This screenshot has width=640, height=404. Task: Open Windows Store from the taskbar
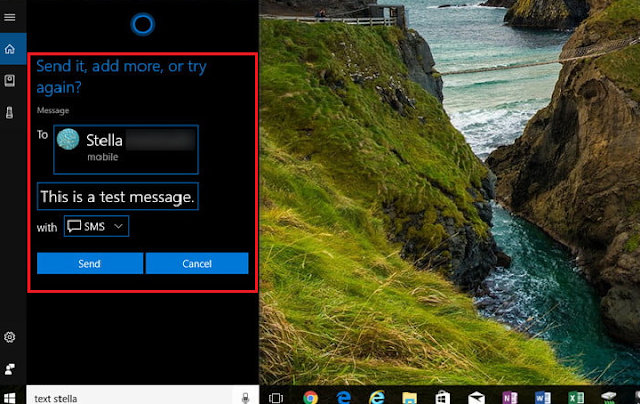442,397
